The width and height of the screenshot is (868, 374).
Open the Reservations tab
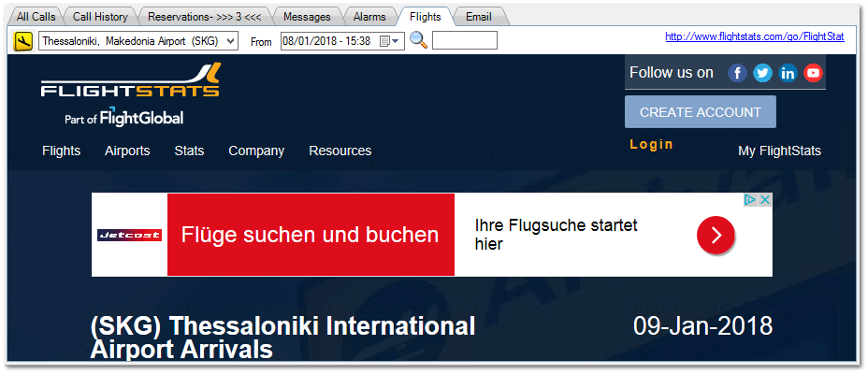pyautogui.click(x=204, y=17)
